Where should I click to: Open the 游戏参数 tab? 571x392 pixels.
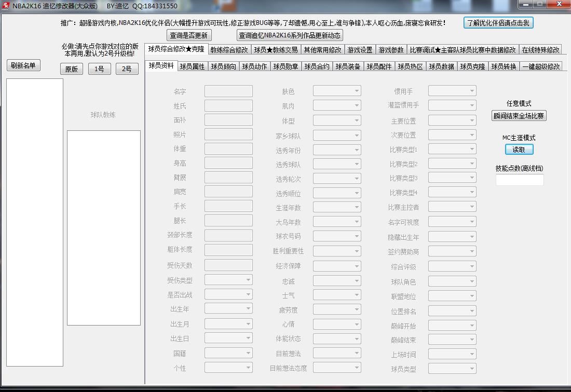391,49
